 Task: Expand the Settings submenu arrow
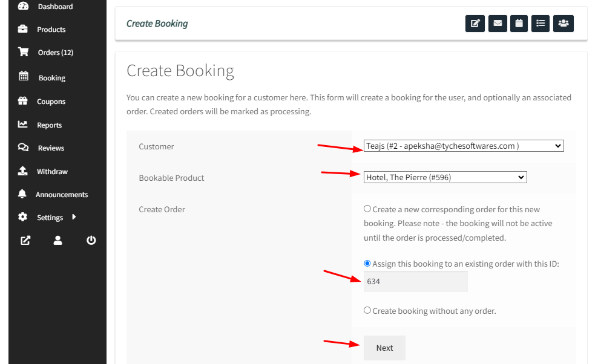tap(74, 217)
